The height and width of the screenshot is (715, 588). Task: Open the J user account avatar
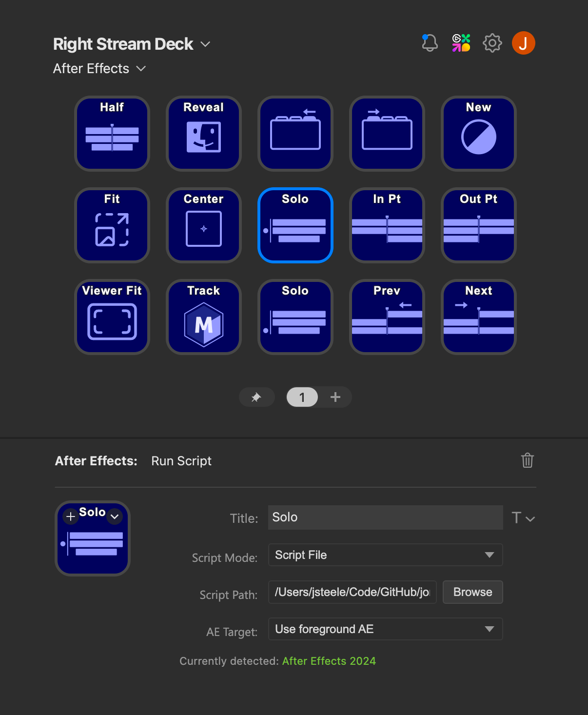pyautogui.click(x=524, y=43)
